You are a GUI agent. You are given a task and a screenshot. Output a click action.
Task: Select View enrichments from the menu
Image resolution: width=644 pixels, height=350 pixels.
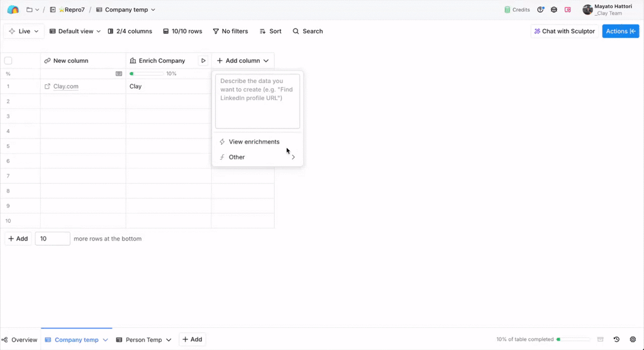pyautogui.click(x=253, y=142)
